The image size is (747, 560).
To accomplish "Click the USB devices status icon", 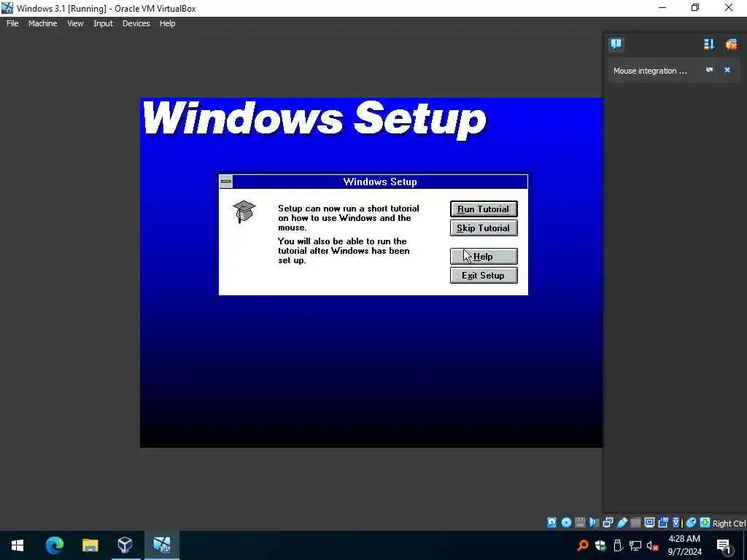I will point(622,522).
